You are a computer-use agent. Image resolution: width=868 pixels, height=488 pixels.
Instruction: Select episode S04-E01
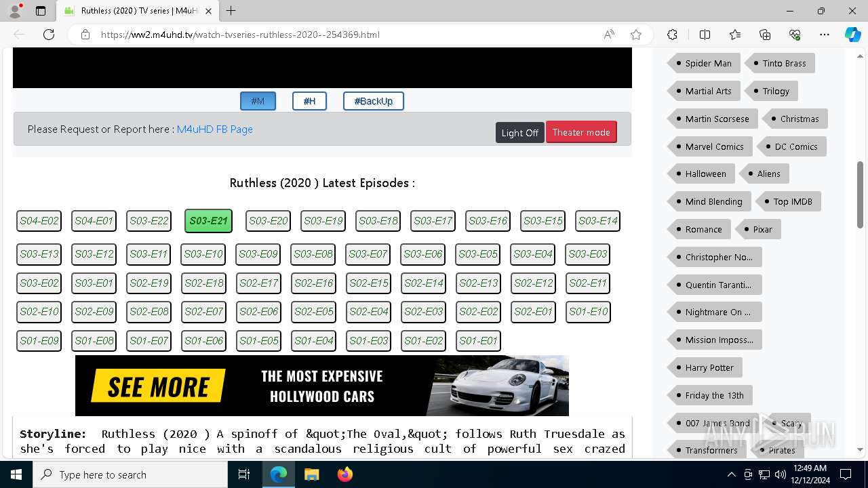pyautogui.click(x=94, y=221)
